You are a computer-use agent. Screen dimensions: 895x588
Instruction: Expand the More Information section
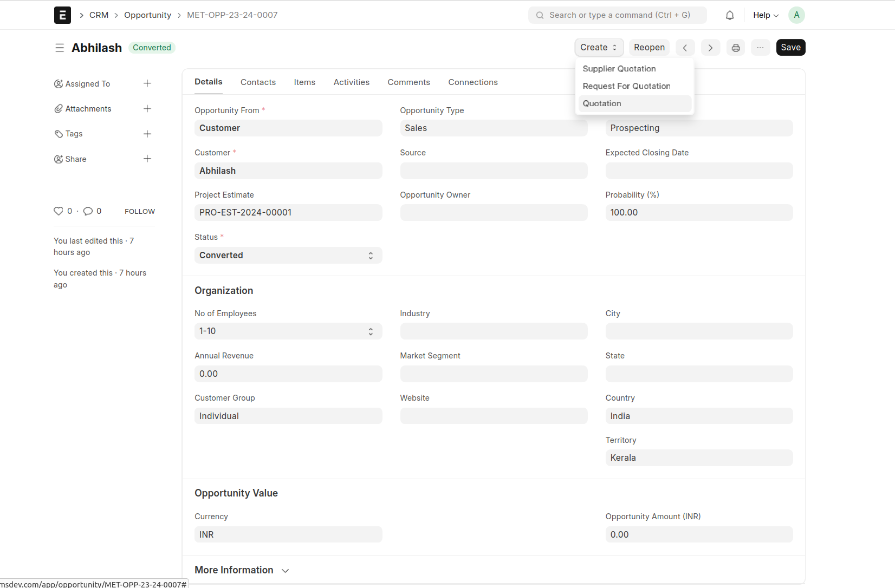242,570
